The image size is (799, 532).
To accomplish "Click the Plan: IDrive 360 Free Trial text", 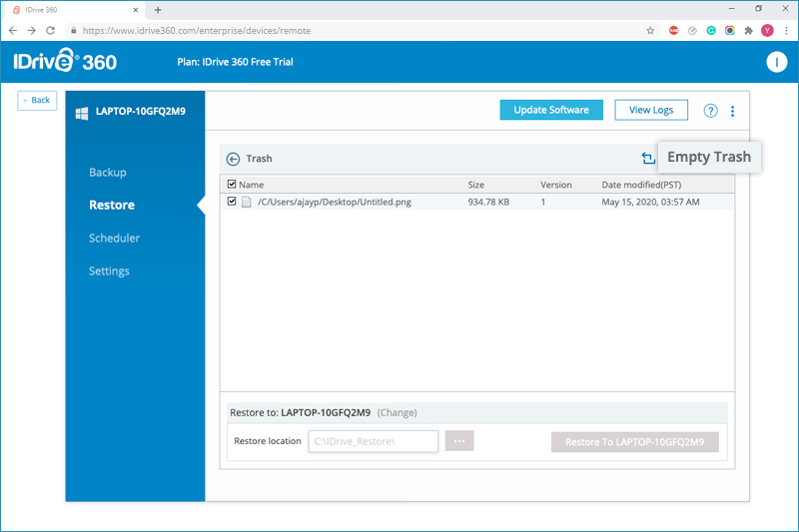I will coord(235,62).
